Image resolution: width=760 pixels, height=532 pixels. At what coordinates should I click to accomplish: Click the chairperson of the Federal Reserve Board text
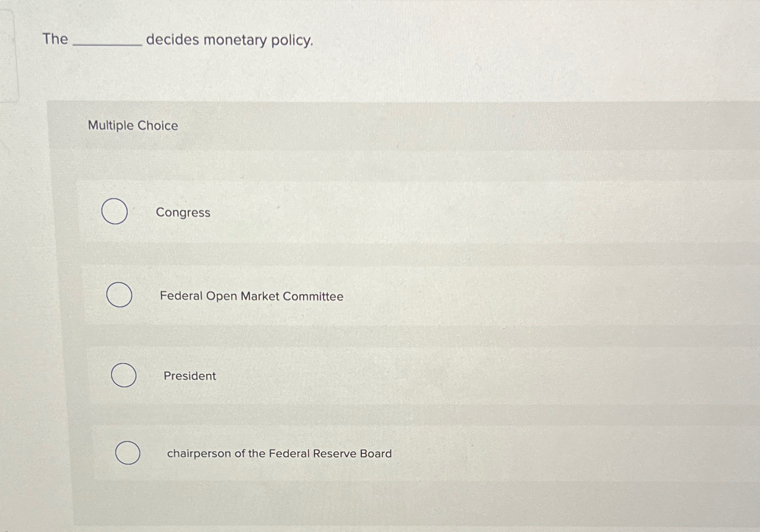coord(279,453)
